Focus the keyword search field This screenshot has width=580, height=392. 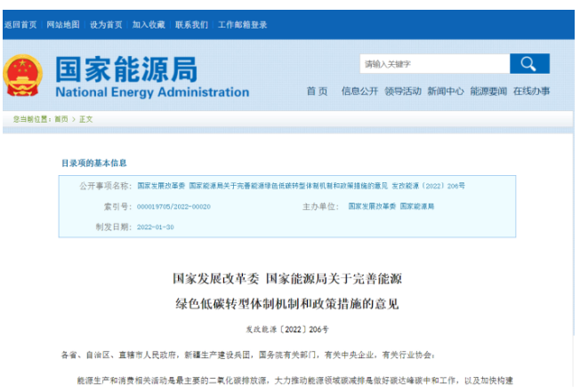point(435,63)
